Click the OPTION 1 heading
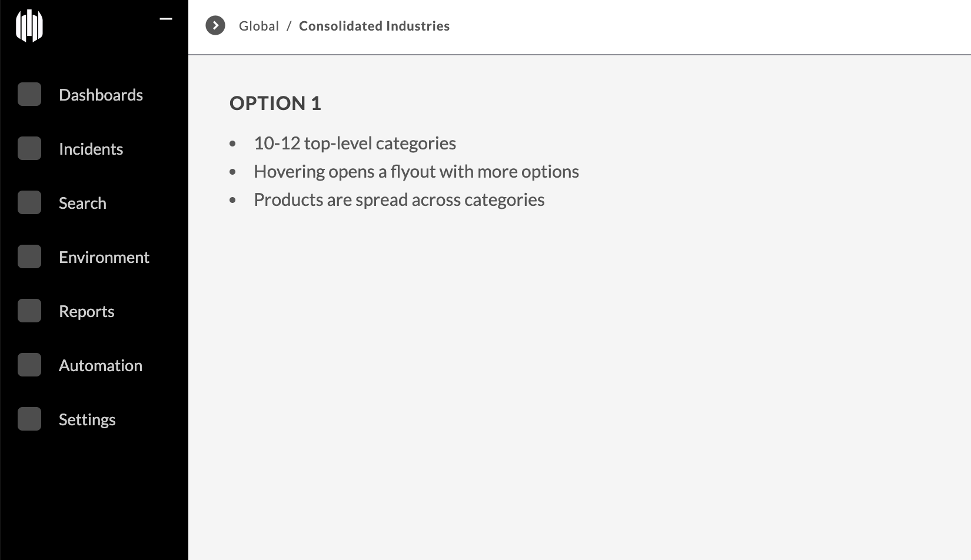971x560 pixels. 275,103
